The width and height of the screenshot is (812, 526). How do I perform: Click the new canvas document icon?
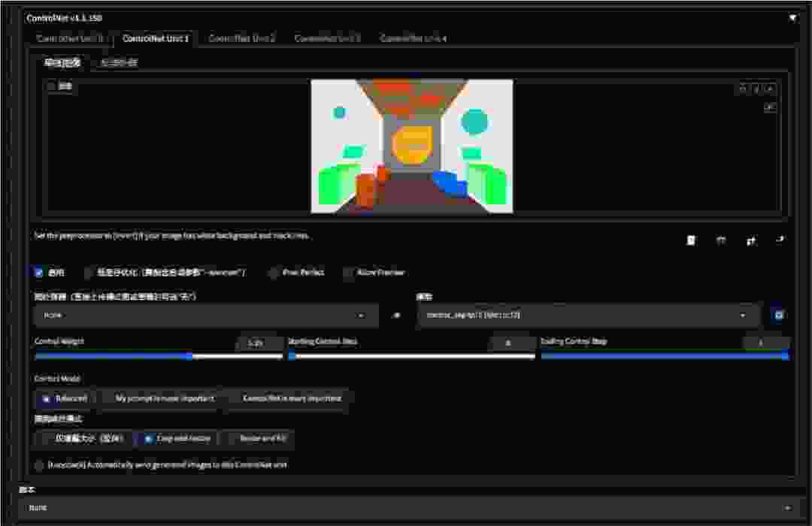[691, 240]
